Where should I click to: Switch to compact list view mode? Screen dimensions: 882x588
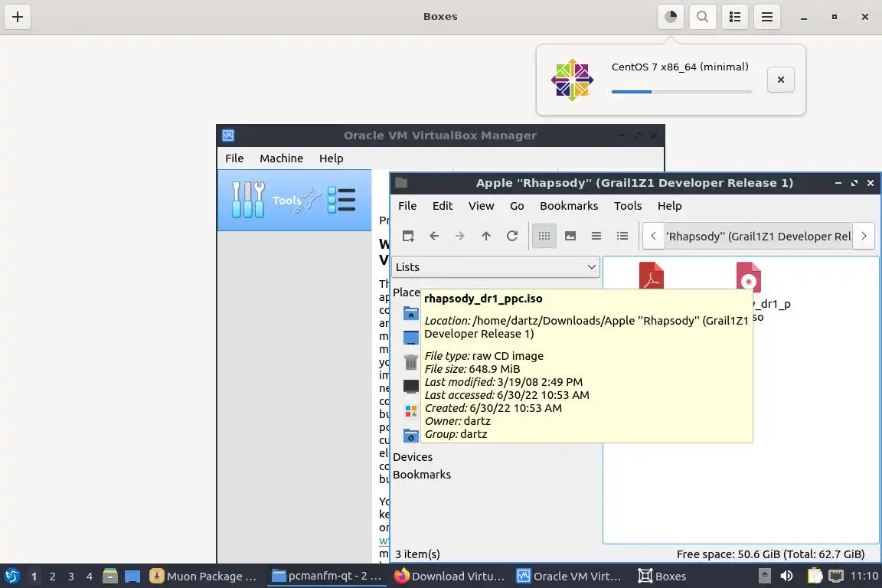pyautogui.click(x=596, y=237)
